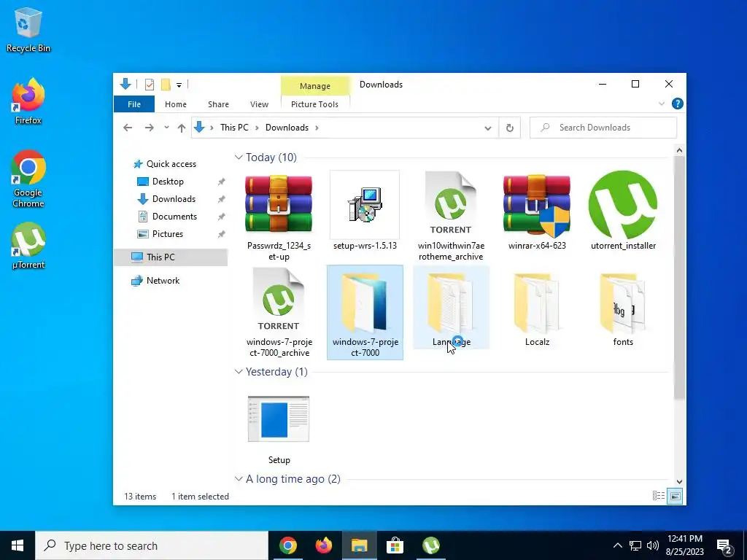Image resolution: width=747 pixels, height=560 pixels.
Task: Select the fonts folder
Action: point(623,308)
